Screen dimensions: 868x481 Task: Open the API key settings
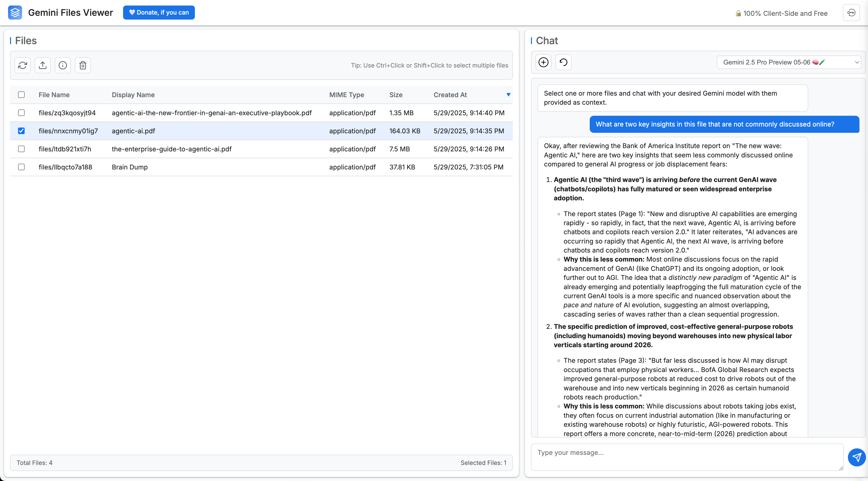[x=851, y=13]
